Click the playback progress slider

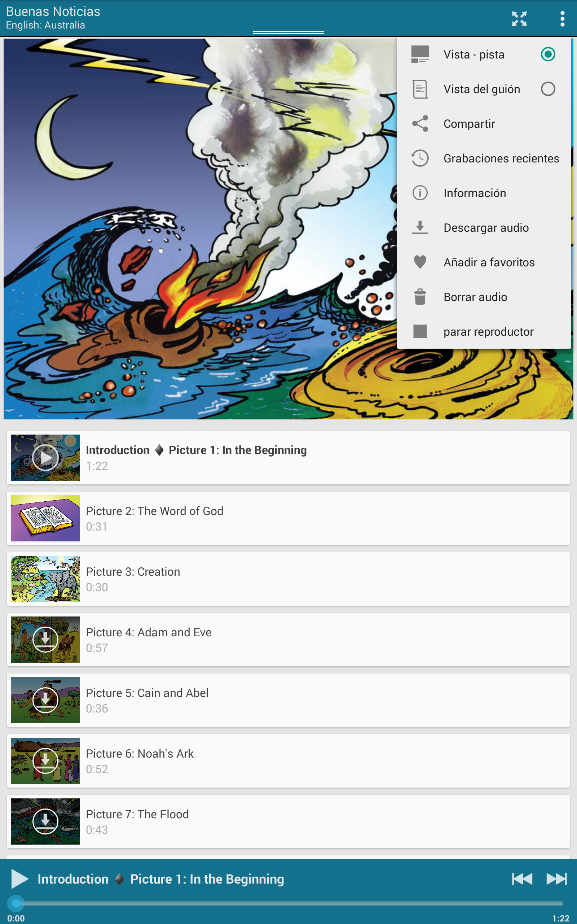[x=288, y=903]
